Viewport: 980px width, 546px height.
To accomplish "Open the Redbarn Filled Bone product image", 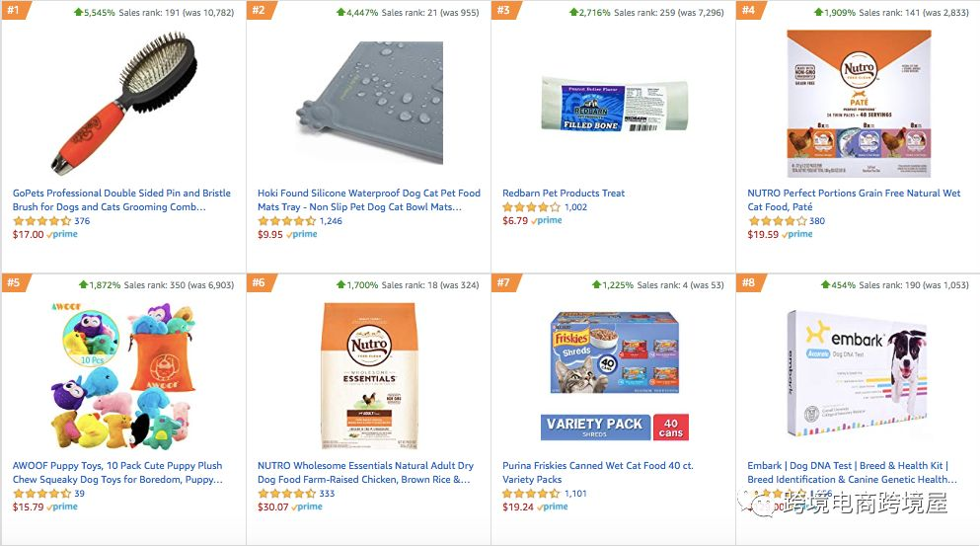I will (x=615, y=108).
